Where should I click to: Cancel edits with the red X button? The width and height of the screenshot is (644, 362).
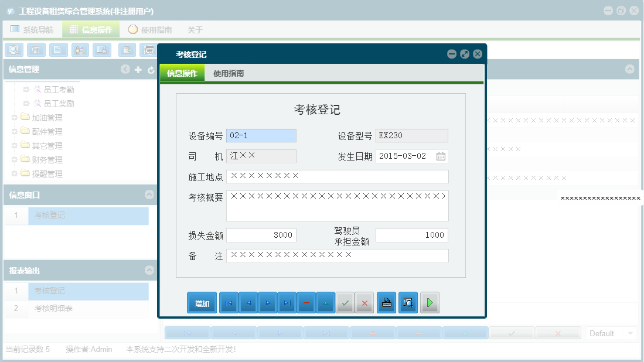364,303
